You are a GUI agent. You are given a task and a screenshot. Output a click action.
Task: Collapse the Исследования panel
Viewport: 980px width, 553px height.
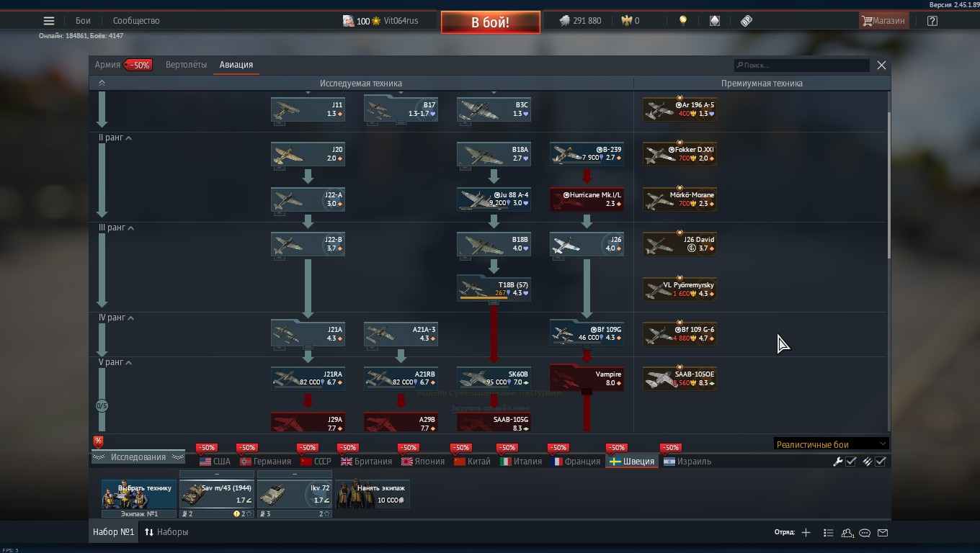coord(138,457)
